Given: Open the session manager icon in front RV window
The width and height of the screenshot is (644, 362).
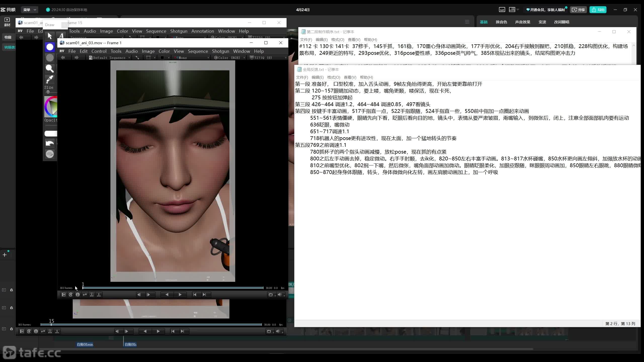Looking at the screenshot, I should click(64, 295).
